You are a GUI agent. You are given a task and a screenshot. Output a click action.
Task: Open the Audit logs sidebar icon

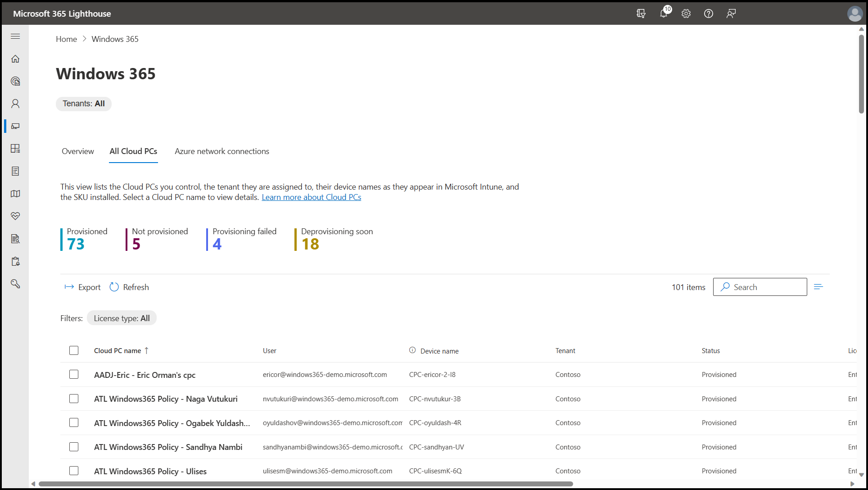[x=15, y=239]
